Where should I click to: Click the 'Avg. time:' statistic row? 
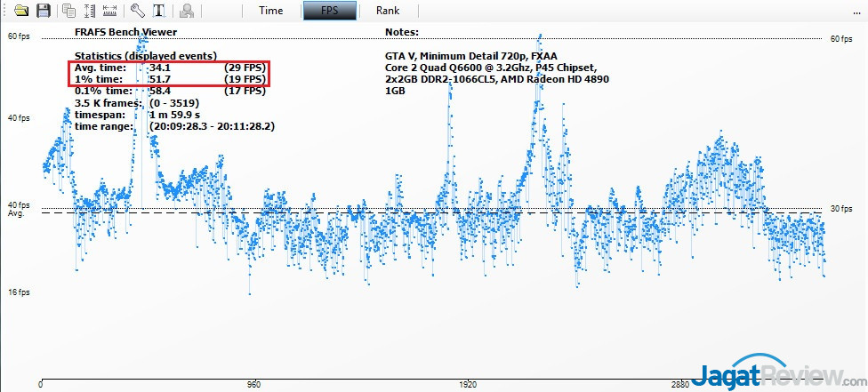[x=169, y=68]
